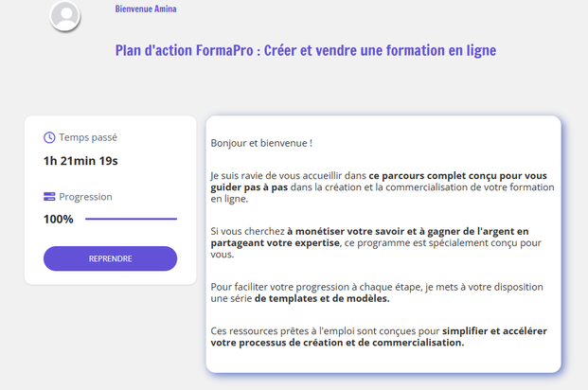Viewport: 588px width, 390px height.
Task: Click the Progression bars icon
Action: tap(49, 197)
